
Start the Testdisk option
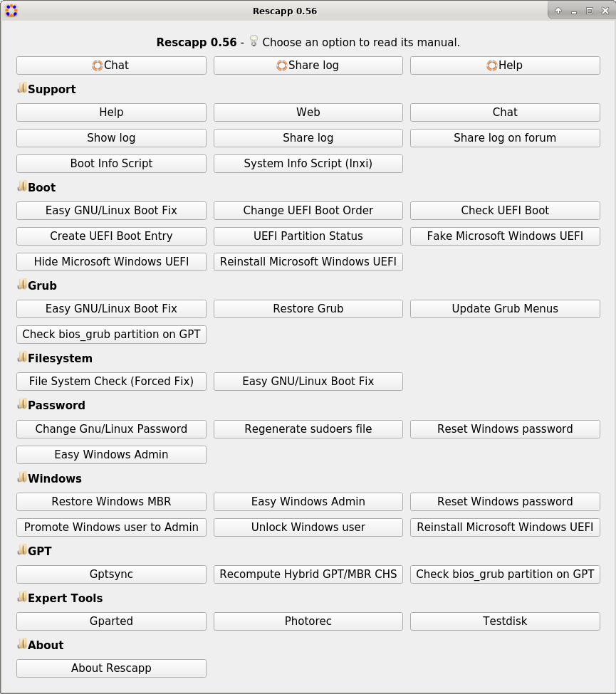pyautogui.click(x=505, y=621)
